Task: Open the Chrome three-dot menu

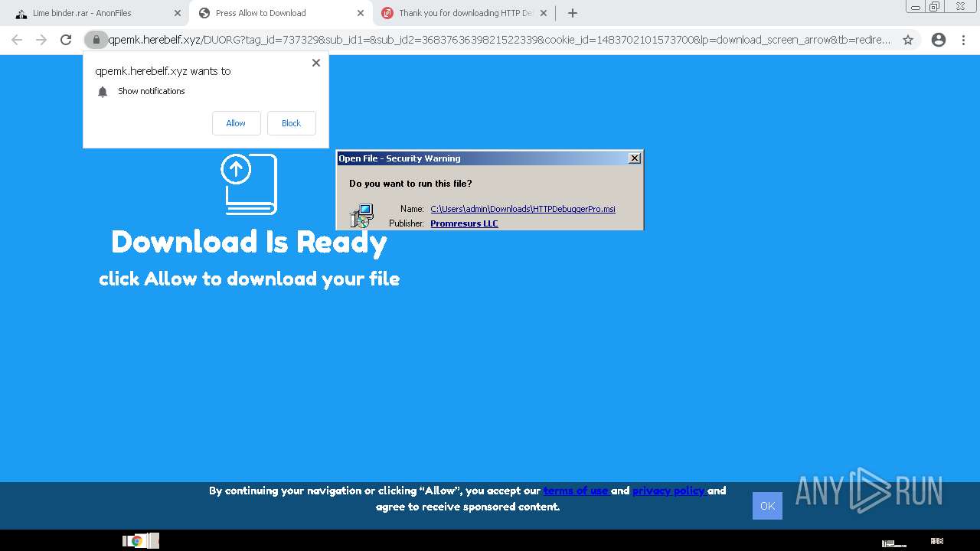Action: pos(964,40)
